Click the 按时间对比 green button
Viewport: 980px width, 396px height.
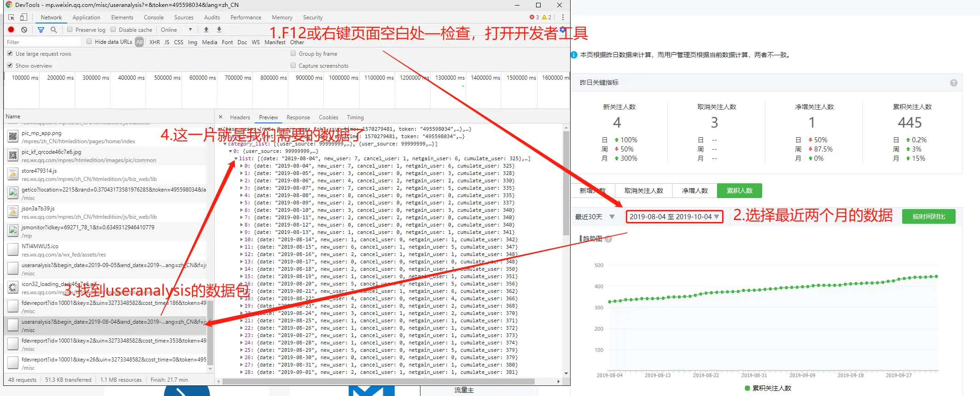pyautogui.click(x=928, y=216)
